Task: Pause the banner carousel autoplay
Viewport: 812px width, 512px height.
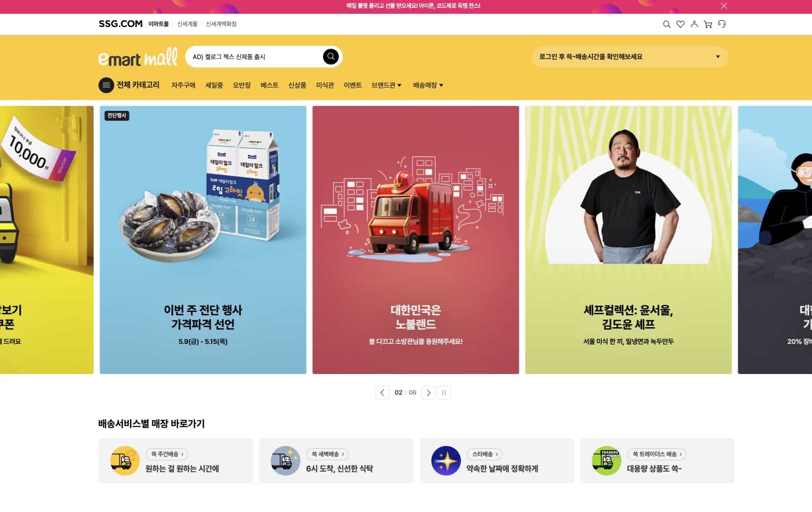Action: tap(444, 393)
